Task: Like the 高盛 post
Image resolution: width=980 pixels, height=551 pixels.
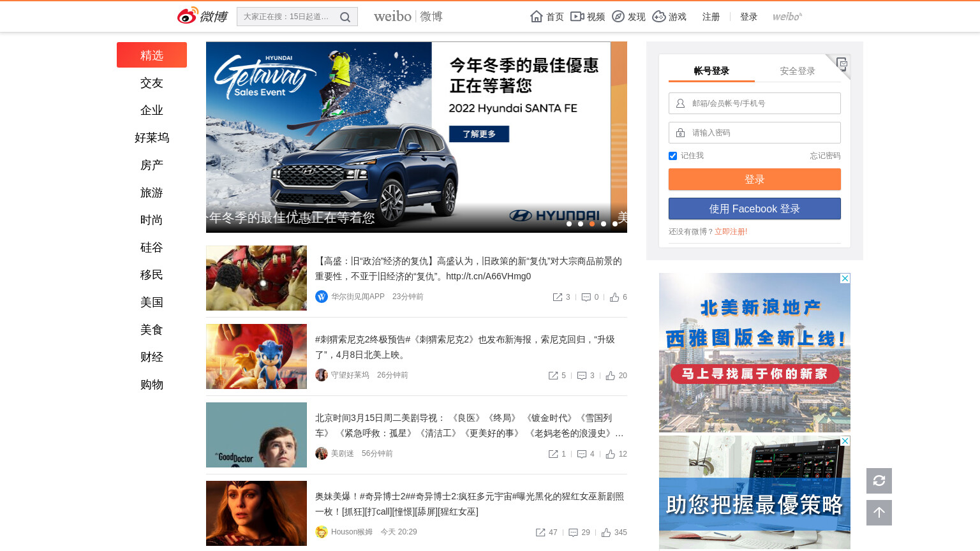Action: tap(614, 297)
